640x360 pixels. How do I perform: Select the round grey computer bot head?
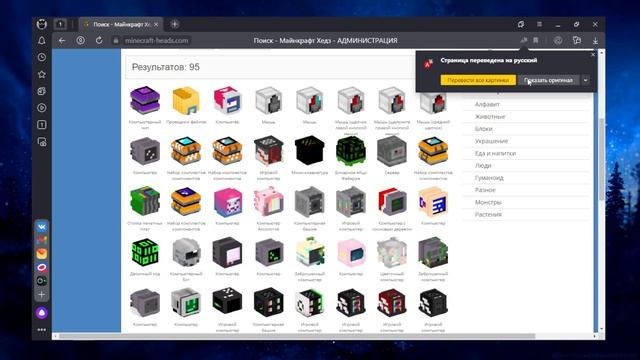[186, 252]
